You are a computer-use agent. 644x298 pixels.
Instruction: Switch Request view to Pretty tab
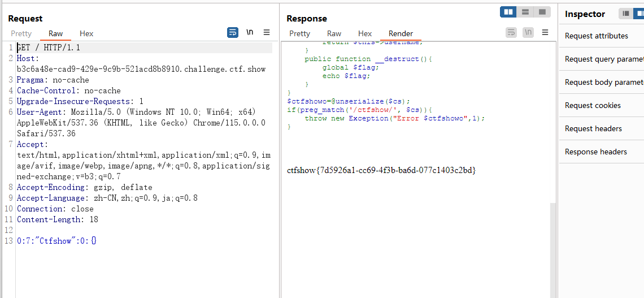coord(21,34)
